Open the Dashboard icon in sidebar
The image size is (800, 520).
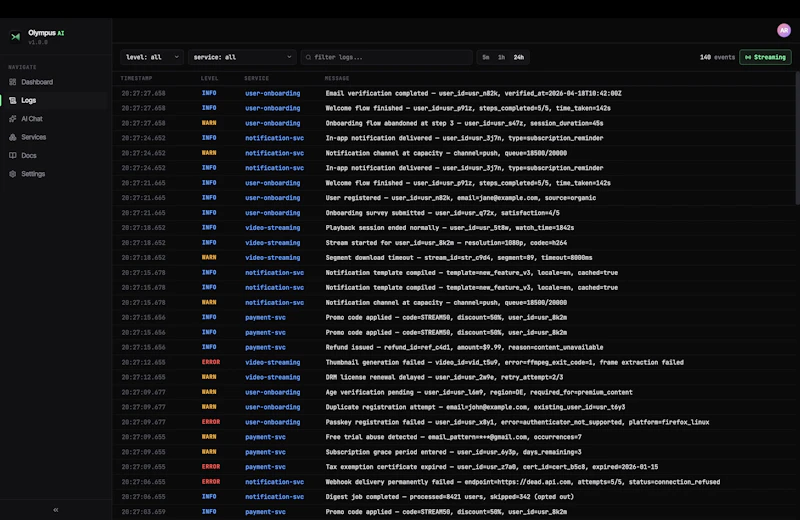tap(13, 82)
